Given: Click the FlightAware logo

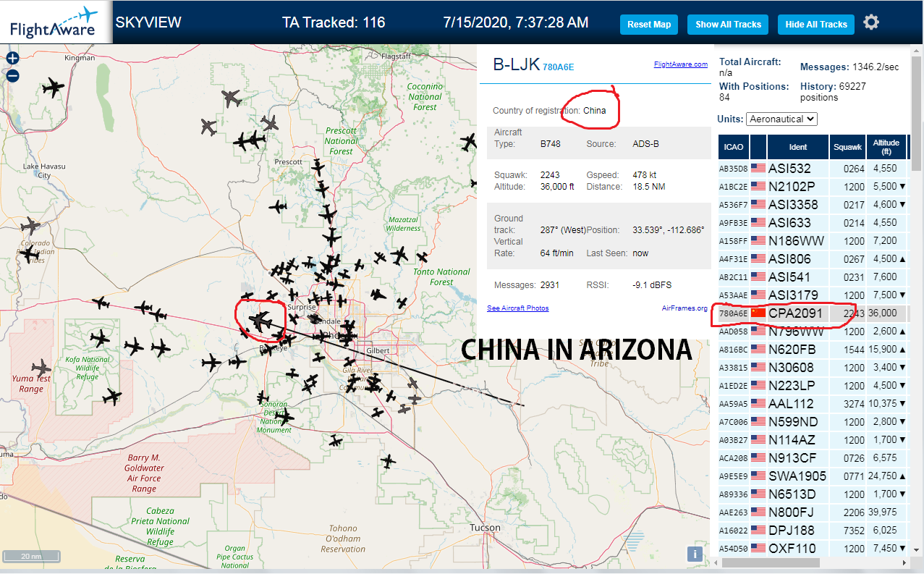Looking at the screenshot, I should click(55, 22).
